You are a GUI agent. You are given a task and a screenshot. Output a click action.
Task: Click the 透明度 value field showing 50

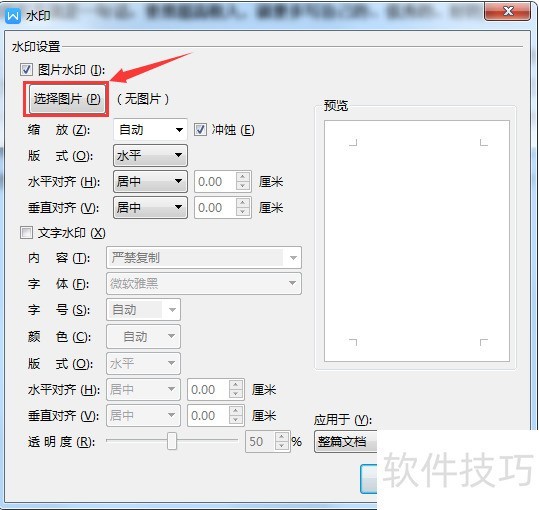(x=261, y=442)
